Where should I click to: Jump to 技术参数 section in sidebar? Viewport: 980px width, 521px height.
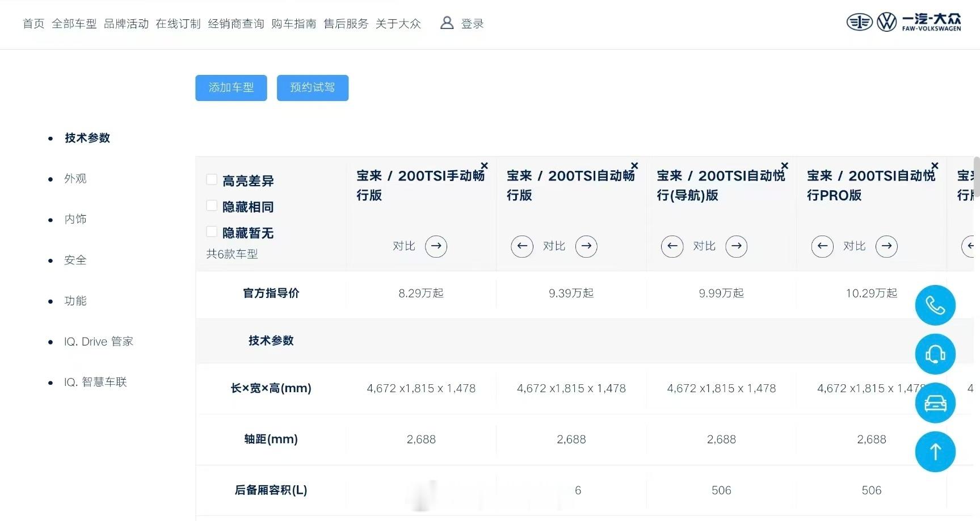(87, 138)
